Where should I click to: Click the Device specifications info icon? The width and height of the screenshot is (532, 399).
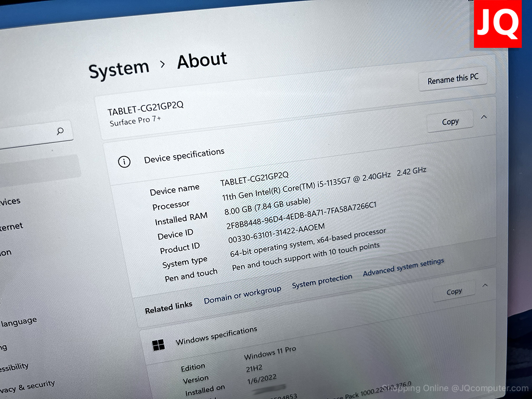coord(125,162)
